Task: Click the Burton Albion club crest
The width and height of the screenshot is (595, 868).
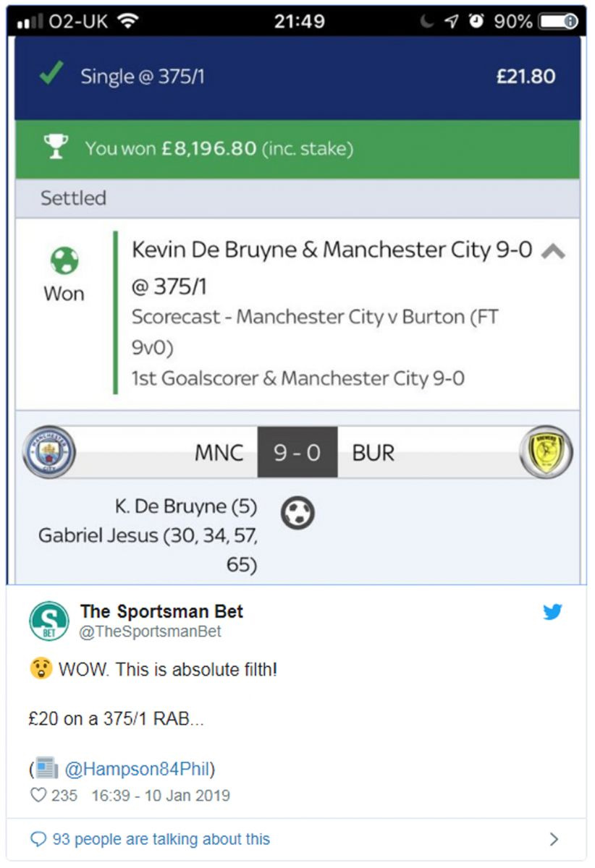Action: pos(547,452)
